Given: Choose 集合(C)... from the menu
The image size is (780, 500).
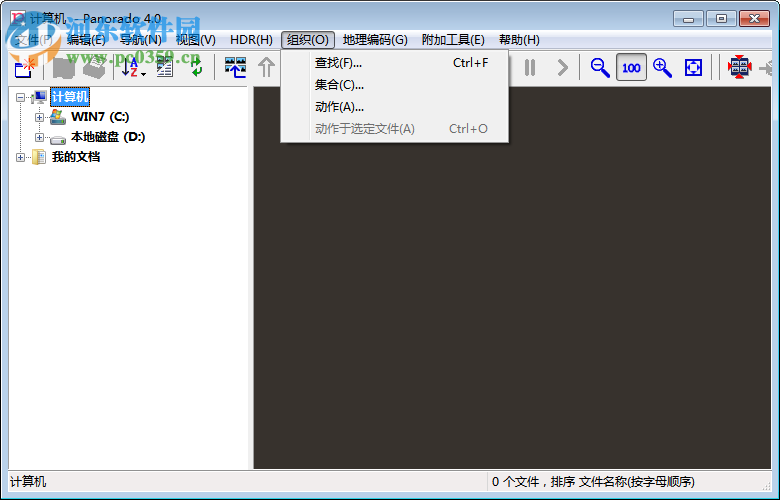Looking at the screenshot, I should [x=394, y=85].
